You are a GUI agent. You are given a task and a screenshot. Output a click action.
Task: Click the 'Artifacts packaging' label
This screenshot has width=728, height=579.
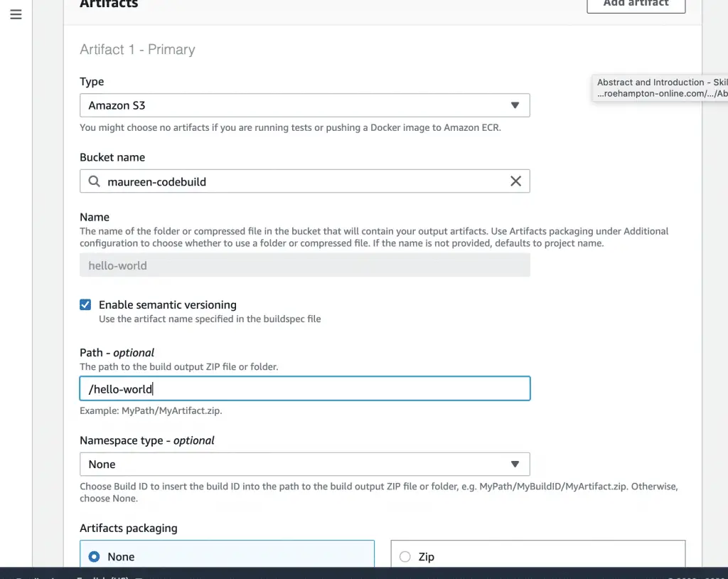point(129,528)
